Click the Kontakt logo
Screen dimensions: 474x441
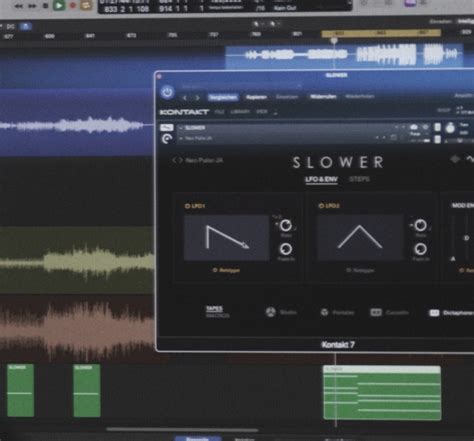click(x=184, y=112)
